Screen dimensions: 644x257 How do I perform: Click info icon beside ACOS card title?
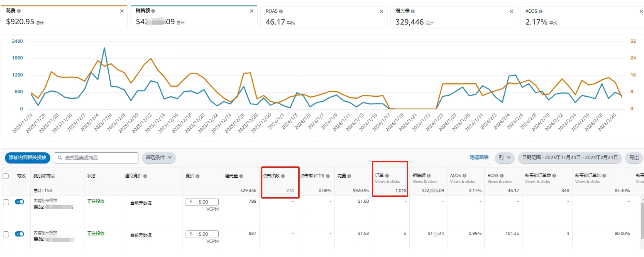coord(540,11)
